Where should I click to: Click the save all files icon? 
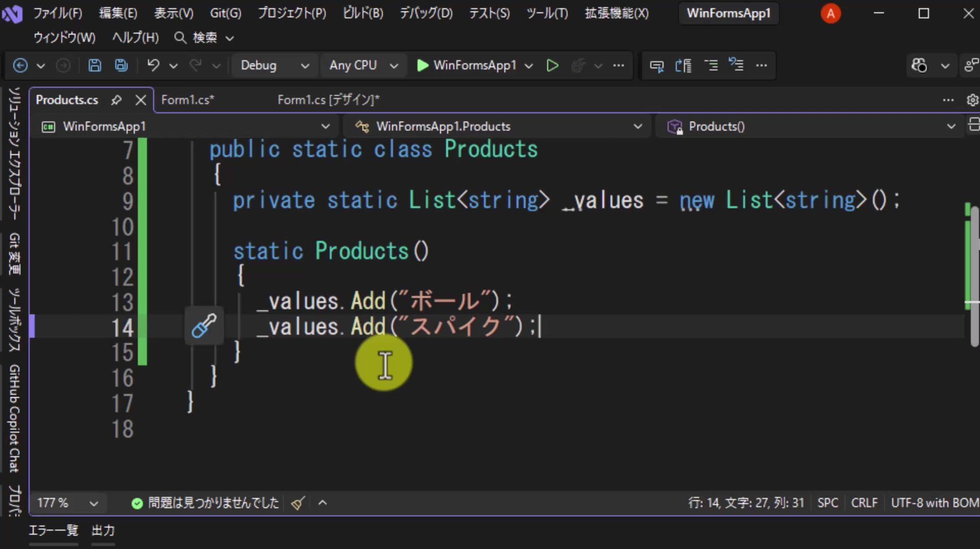(121, 65)
